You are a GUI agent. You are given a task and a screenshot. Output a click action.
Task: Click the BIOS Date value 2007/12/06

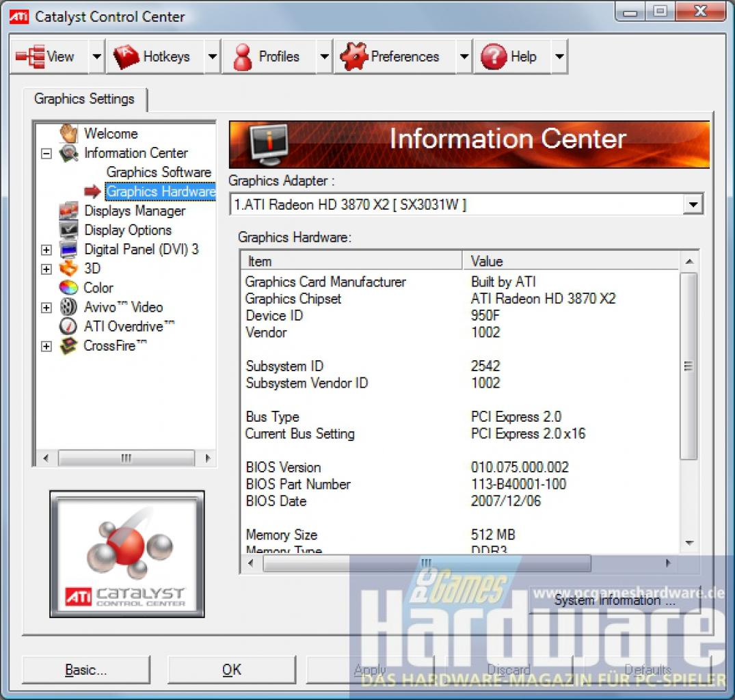(x=506, y=501)
